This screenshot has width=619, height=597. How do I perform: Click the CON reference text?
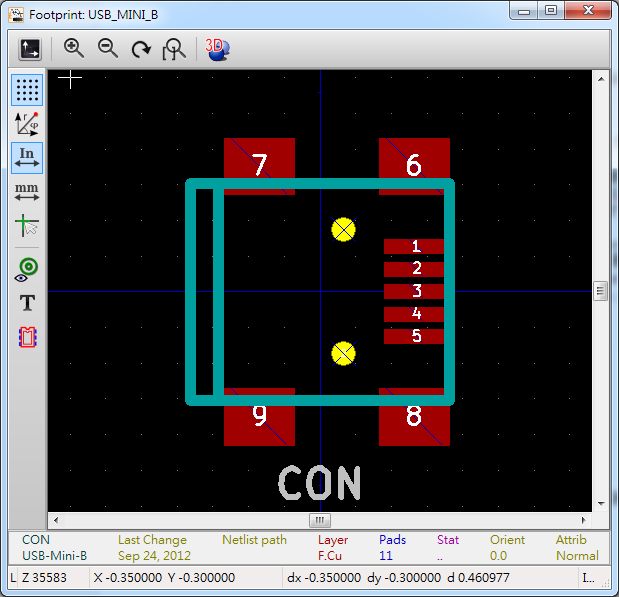[x=318, y=483]
